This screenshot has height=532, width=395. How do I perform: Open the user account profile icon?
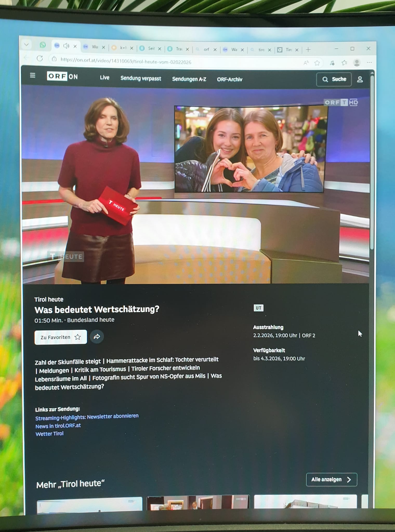(360, 79)
